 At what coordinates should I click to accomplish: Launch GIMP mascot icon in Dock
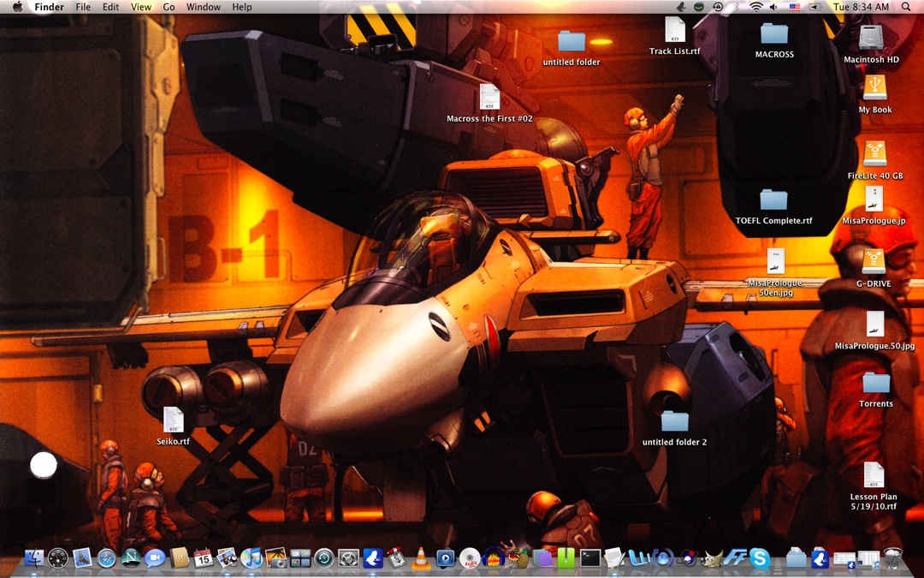point(711,557)
